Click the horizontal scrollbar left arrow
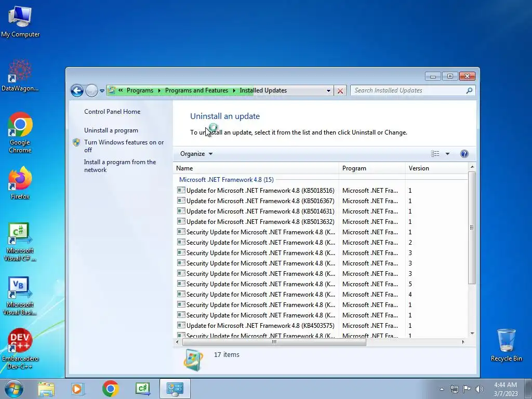This screenshot has width=532, height=399. [x=177, y=342]
